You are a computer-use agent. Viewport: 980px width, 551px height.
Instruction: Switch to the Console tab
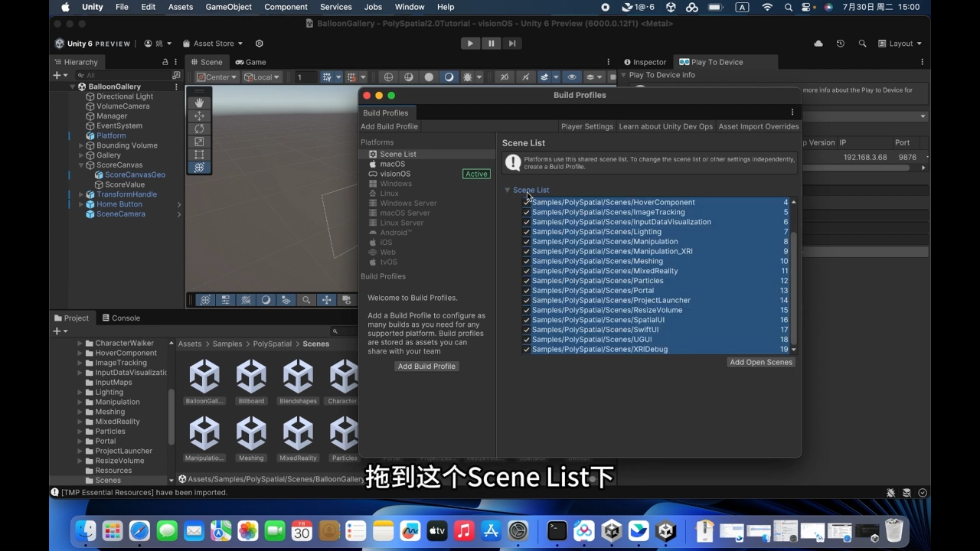point(120,318)
